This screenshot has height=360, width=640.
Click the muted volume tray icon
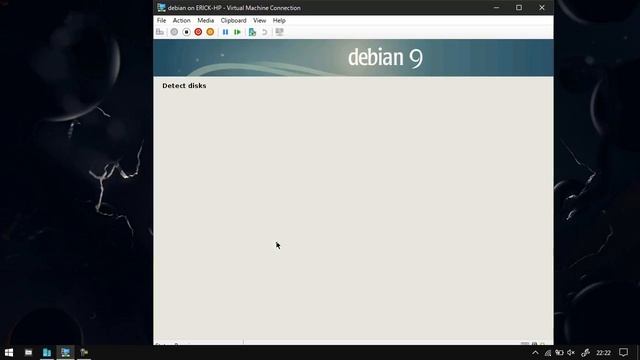[571, 353]
